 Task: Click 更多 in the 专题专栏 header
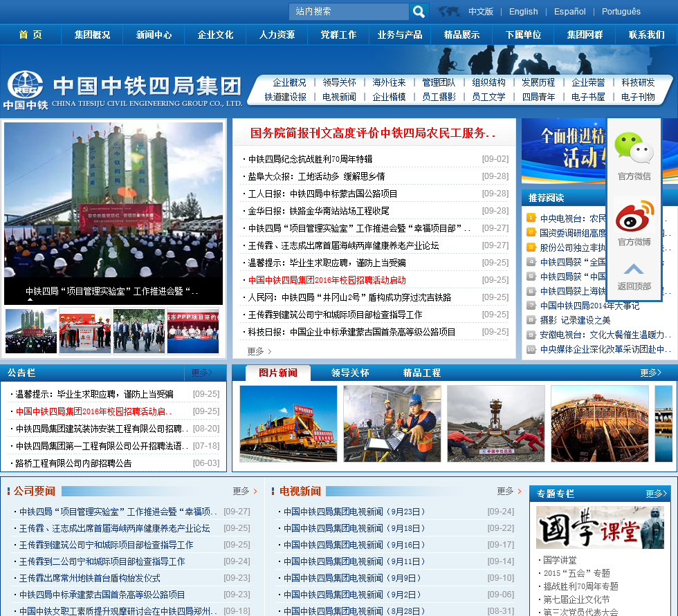pyautogui.click(x=657, y=494)
